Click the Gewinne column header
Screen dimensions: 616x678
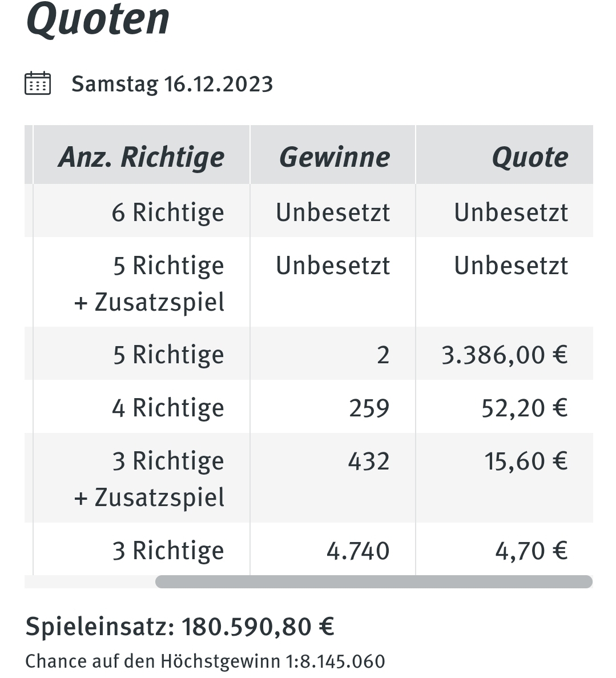[335, 157]
